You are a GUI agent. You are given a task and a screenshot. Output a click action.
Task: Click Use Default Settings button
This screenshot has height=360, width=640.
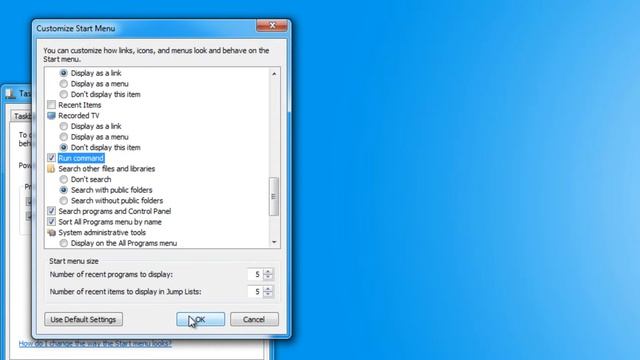(83, 319)
